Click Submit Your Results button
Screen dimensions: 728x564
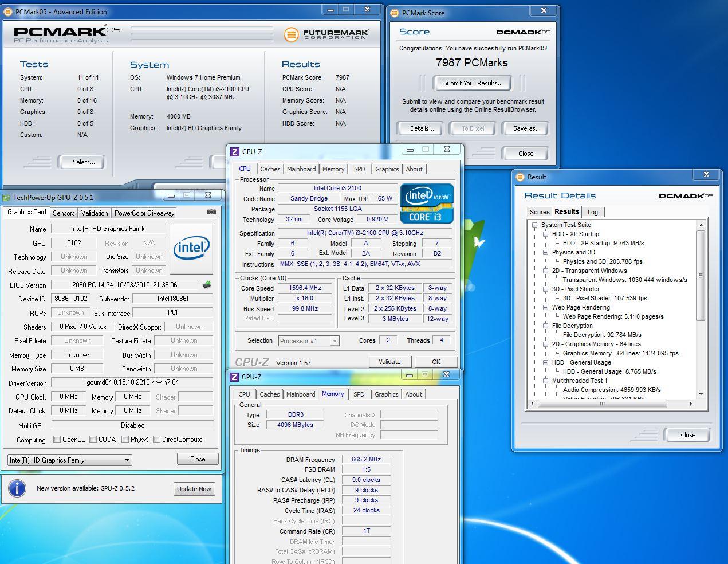473,83
